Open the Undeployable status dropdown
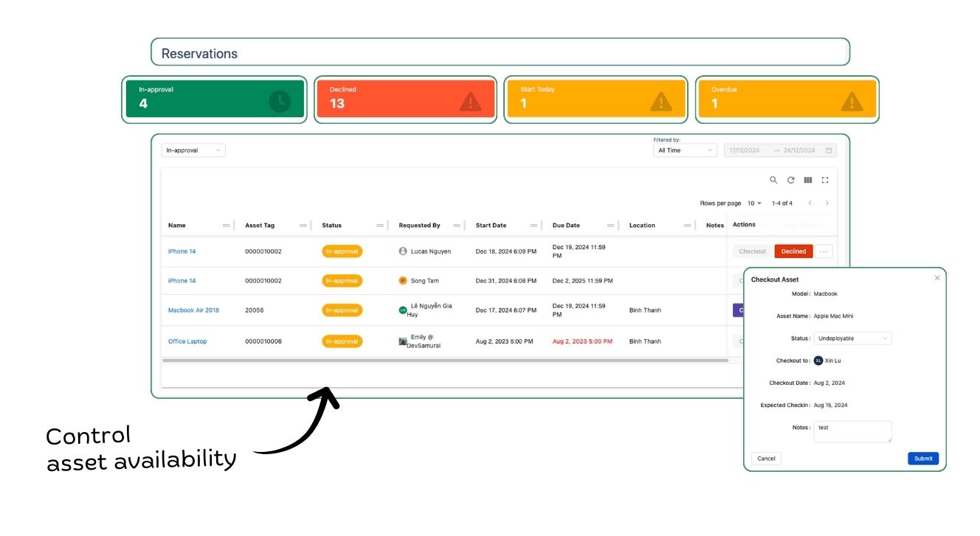This screenshot has height=536, width=980. pyautogui.click(x=852, y=338)
